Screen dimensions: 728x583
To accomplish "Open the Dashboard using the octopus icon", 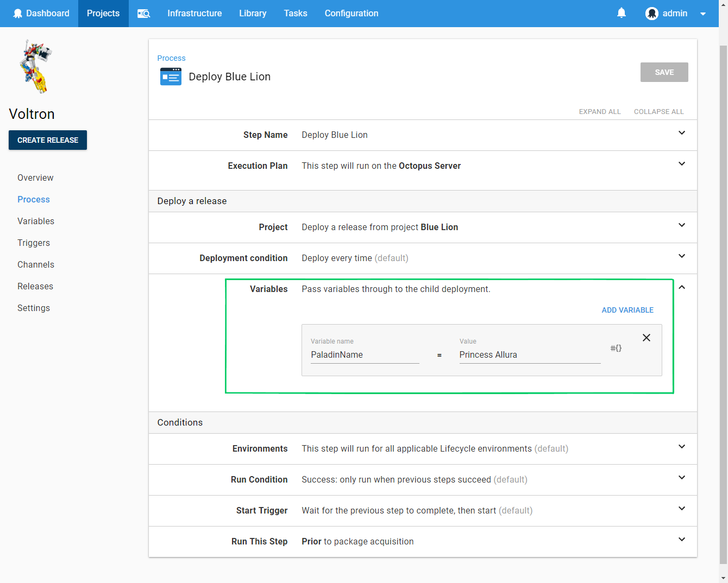I will [x=18, y=13].
